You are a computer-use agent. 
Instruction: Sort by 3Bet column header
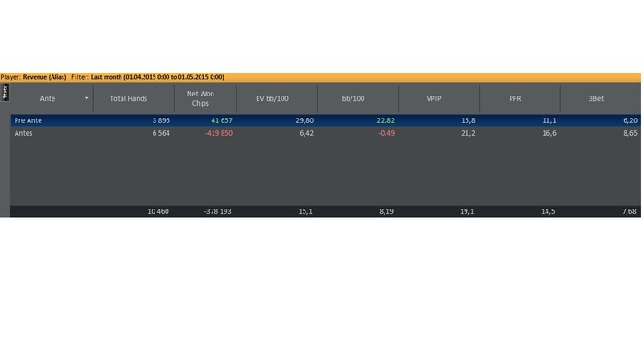(x=596, y=99)
